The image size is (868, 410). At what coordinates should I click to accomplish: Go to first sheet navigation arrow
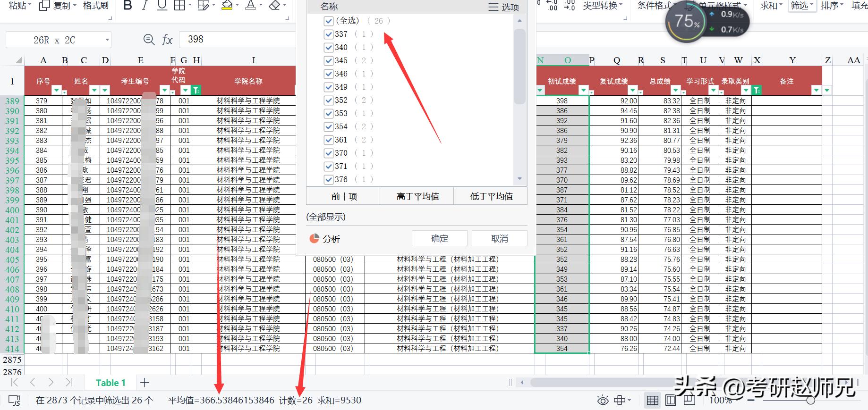point(15,383)
